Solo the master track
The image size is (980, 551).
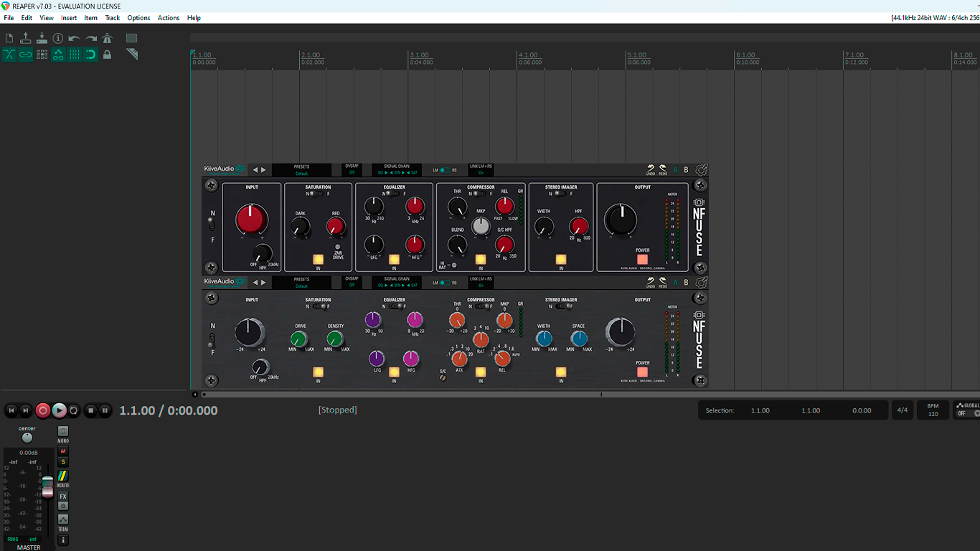[x=63, y=462]
